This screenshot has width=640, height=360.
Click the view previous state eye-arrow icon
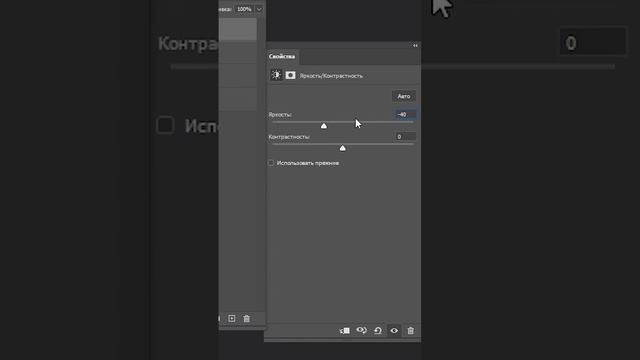tap(361, 331)
